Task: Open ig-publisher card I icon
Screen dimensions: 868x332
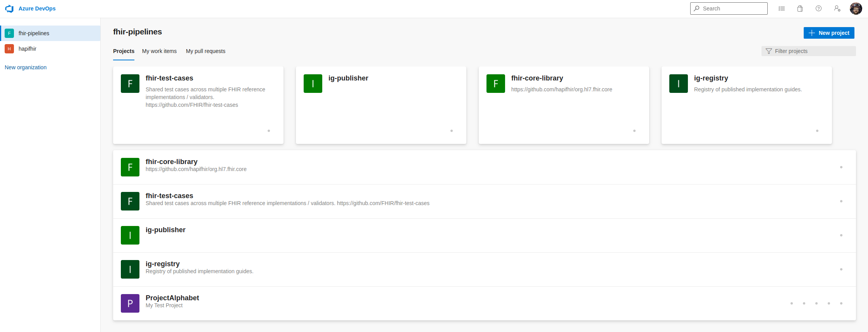Action: [x=313, y=84]
